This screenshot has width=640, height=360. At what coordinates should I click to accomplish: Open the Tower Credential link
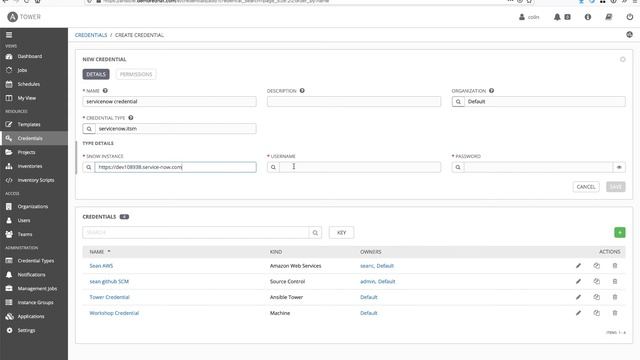109,297
